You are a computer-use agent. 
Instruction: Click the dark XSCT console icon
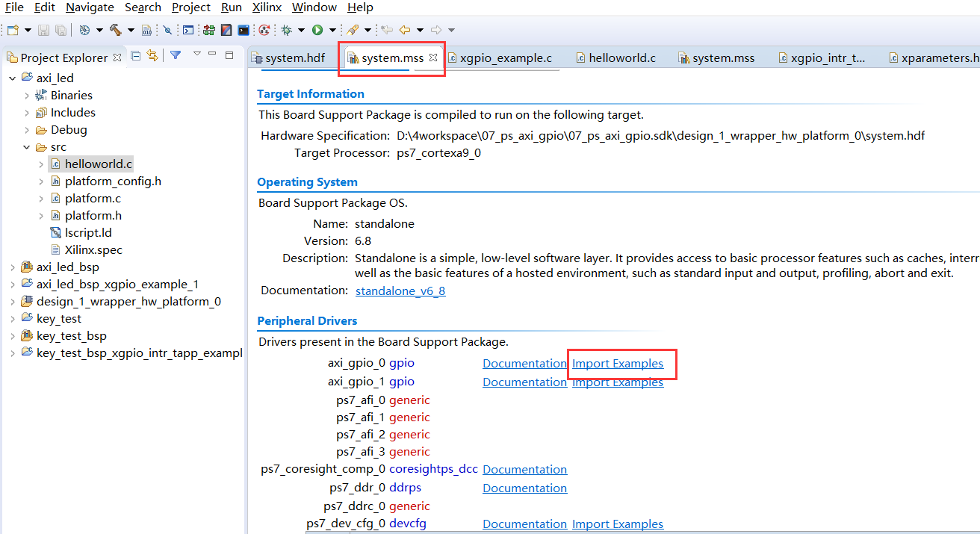click(x=244, y=31)
